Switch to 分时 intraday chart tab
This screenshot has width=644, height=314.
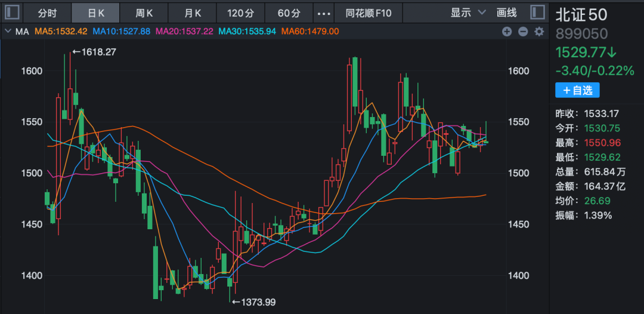[x=47, y=13]
